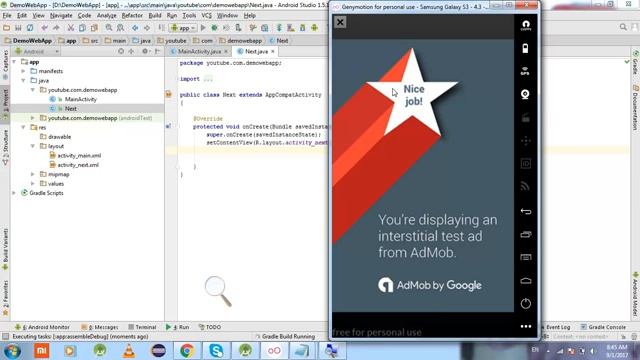Click the Replace toolbar icon
The height and width of the screenshot is (360, 640).
pyautogui.click(x=120, y=28)
